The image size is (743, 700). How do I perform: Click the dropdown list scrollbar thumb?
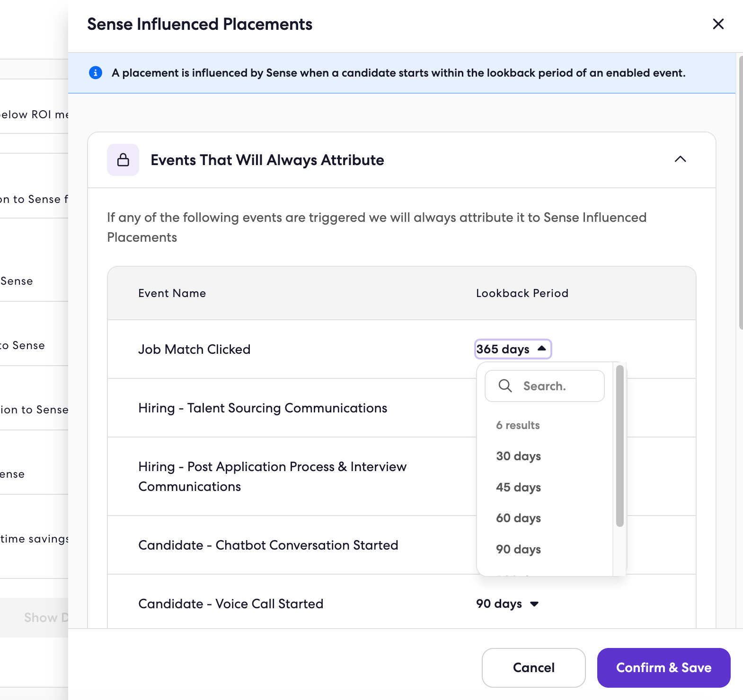pos(619,446)
